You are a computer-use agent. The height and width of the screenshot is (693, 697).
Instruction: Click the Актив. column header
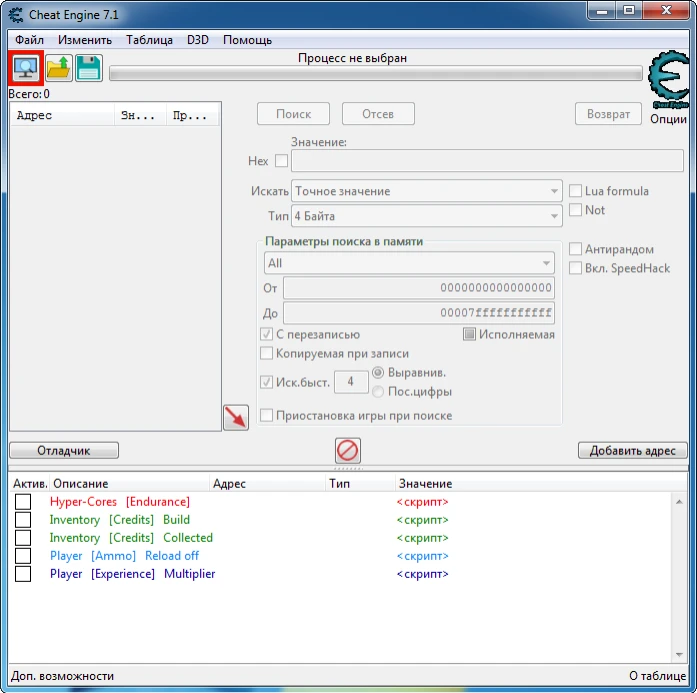click(x=30, y=483)
